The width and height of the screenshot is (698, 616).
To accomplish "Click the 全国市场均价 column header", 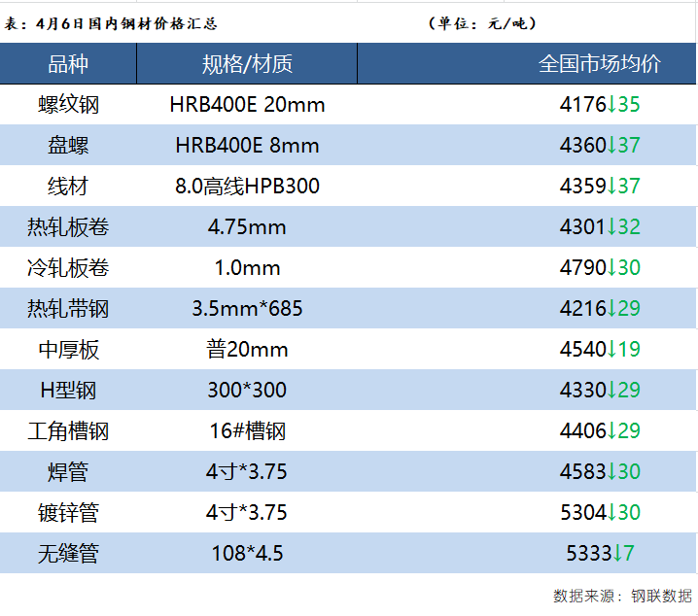I will 600,64.
